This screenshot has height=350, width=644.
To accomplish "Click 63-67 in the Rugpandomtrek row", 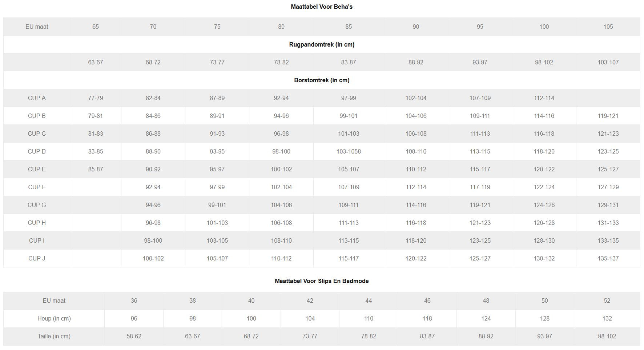I will click(x=96, y=62).
